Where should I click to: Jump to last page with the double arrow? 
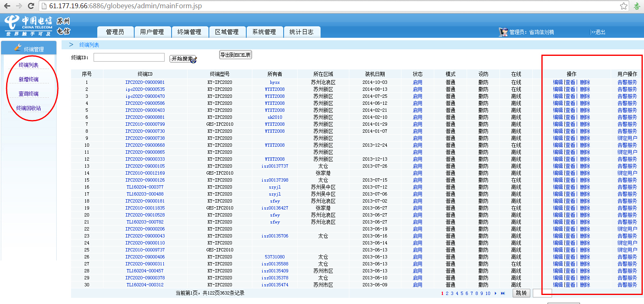tap(503, 293)
